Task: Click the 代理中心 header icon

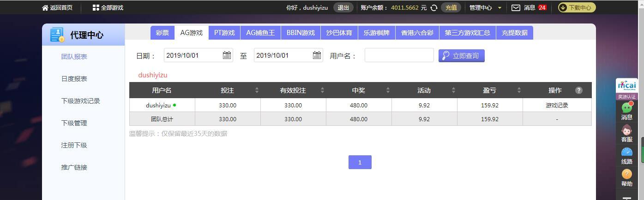Action: (57, 35)
